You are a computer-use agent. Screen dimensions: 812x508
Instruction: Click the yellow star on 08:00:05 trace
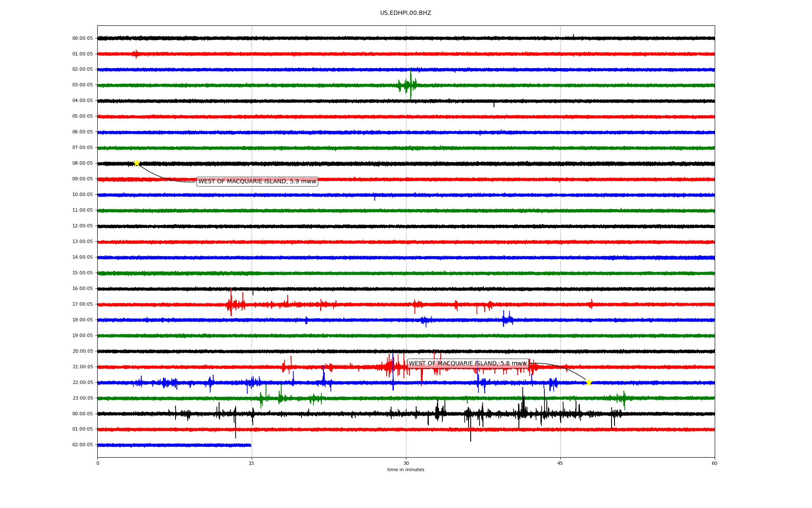click(x=137, y=163)
